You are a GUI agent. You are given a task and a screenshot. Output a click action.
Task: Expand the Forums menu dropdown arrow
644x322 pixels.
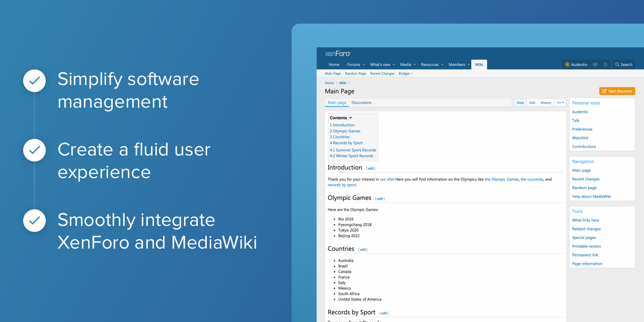pyautogui.click(x=364, y=65)
